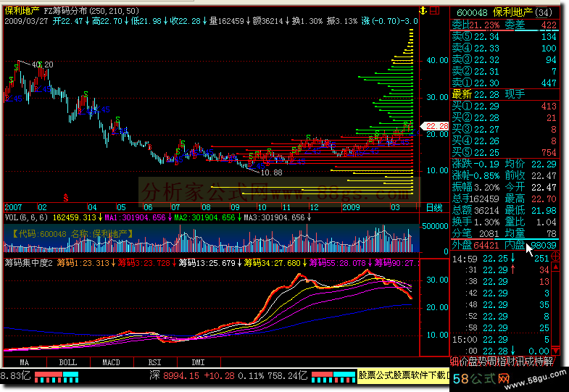
Task: Switch to the 势 tab in the right panel
Action: (x=482, y=361)
